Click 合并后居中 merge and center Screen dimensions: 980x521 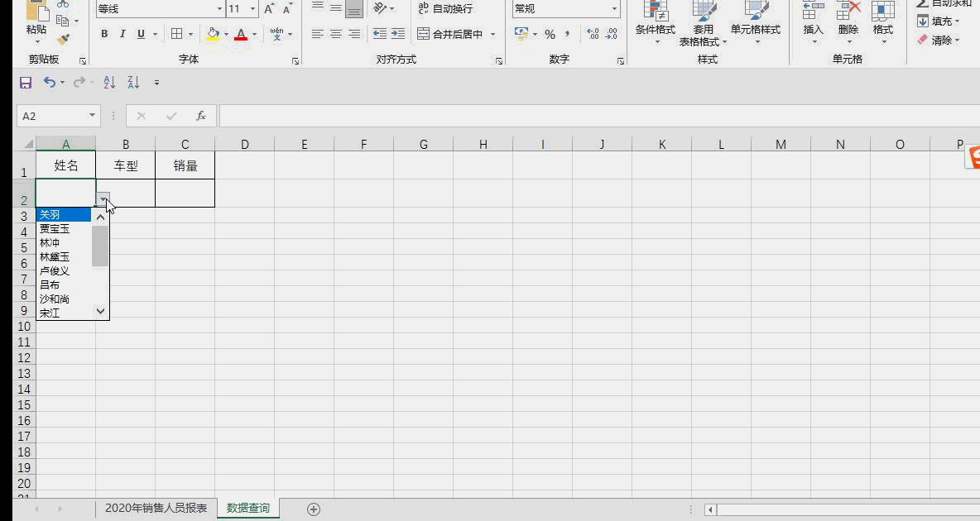point(450,34)
